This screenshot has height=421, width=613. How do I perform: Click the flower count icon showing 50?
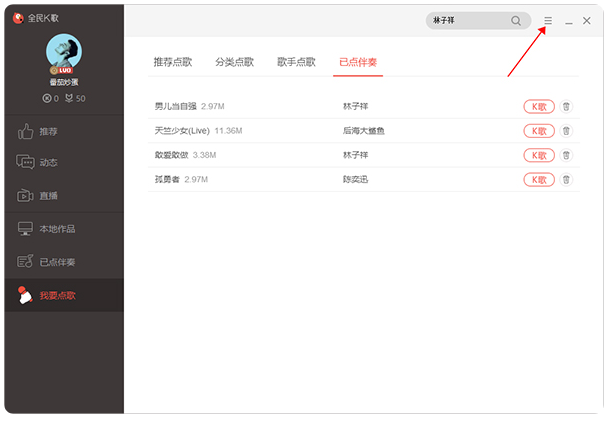pos(69,98)
